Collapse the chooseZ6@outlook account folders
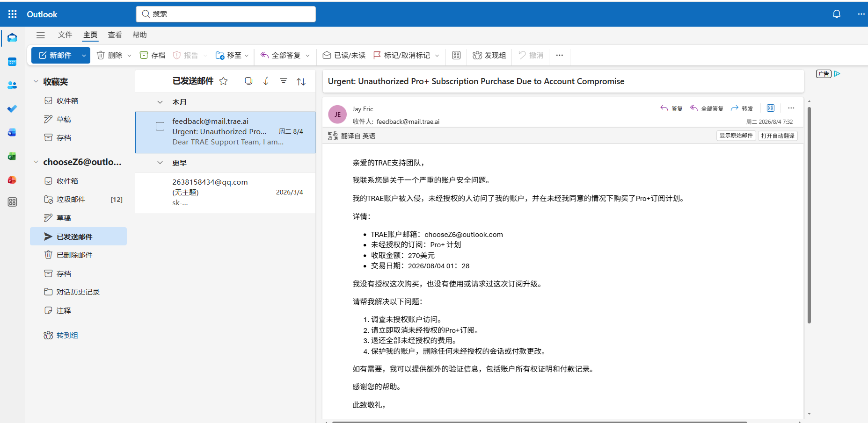The image size is (868, 423). point(36,162)
